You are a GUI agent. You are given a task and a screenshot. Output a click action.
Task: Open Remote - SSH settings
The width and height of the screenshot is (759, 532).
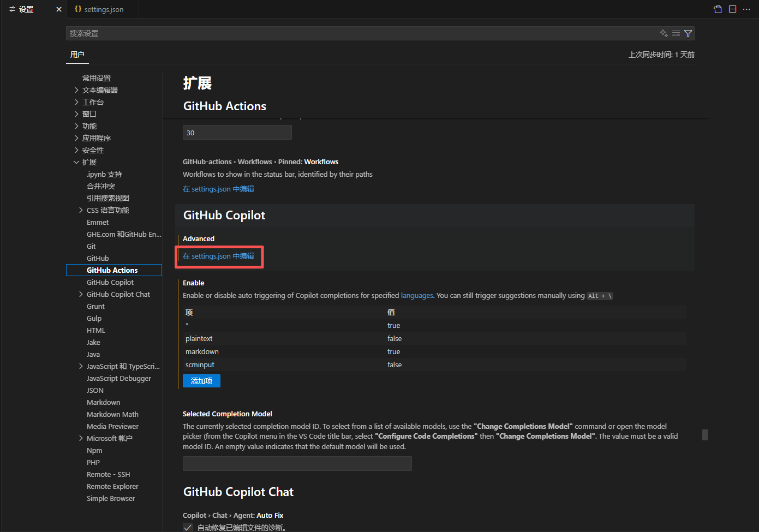click(x=108, y=474)
